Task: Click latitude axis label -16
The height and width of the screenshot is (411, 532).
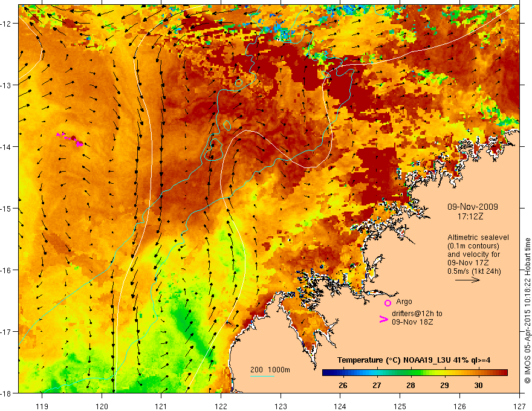Action: coord(7,270)
